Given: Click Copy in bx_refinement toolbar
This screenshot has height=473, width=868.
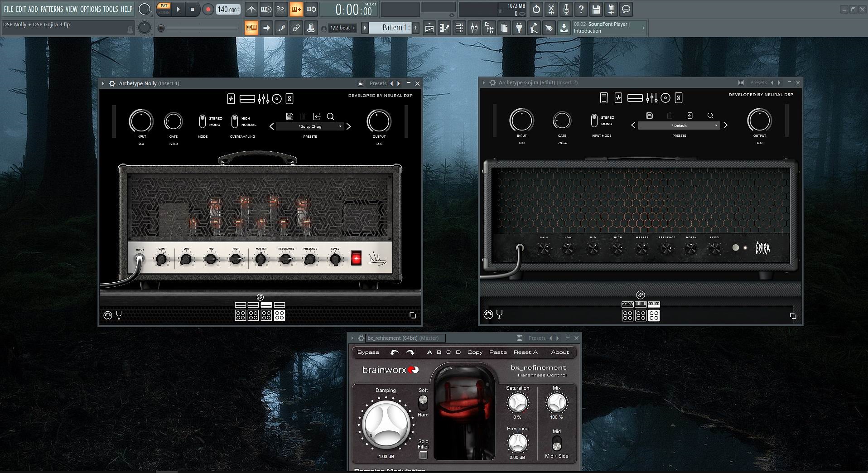Looking at the screenshot, I should point(475,352).
